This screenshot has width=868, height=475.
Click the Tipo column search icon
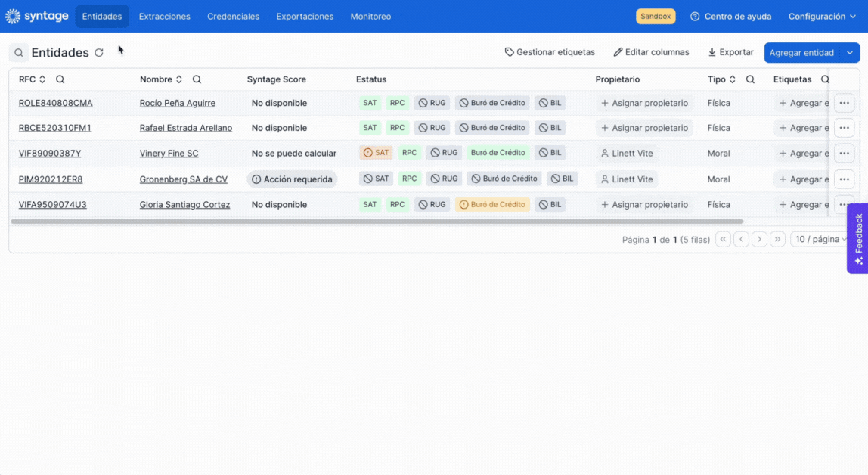750,79
